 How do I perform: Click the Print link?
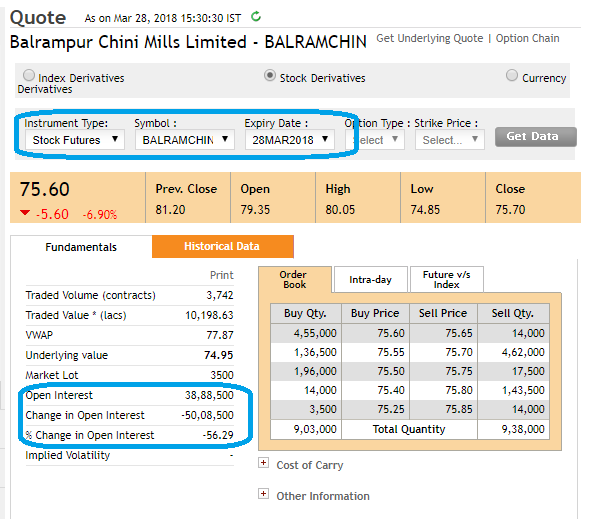pos(222,275)
